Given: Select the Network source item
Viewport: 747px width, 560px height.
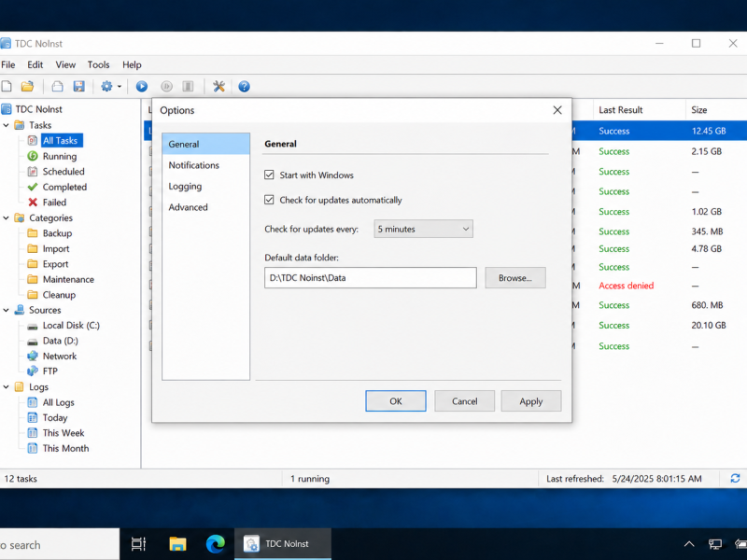Looking at the screenshot, I should [59, 357].
